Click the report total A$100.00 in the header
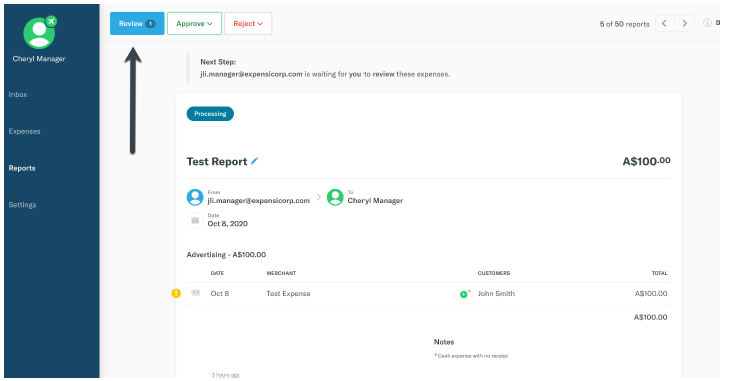This screenshot has height=381, width=730. tap(646, 161)
